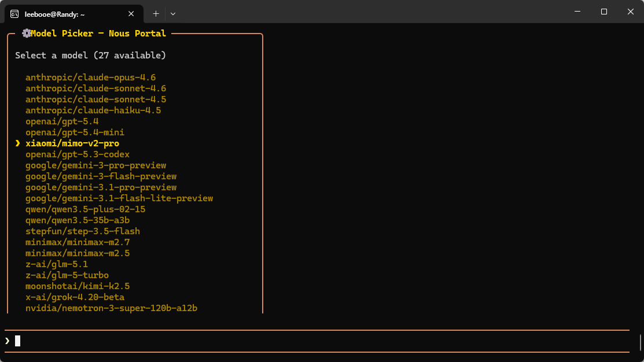Choose minimax/minimax-m2.7 model
Image resolution: width=644 pixels, height=362 pixels.
pyautogui.click(x=78, y=242)
